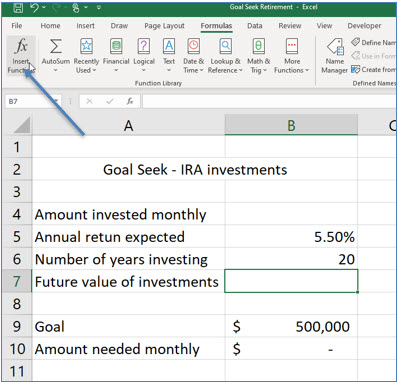398x382 pixels.
Task: Switch to the Review tab
Action: click(290, 26)
